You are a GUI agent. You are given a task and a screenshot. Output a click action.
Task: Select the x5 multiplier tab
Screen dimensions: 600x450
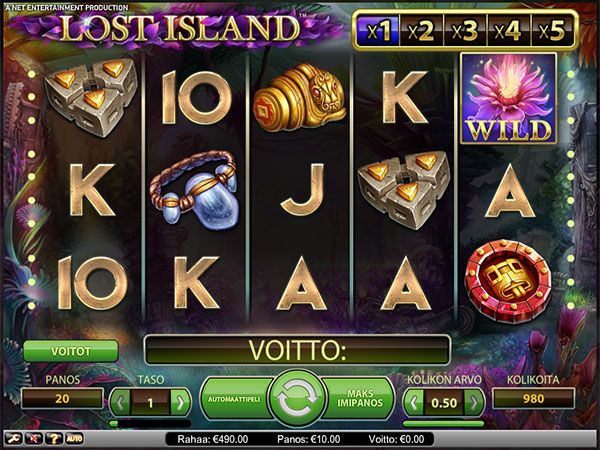click(x=553, y=31)
